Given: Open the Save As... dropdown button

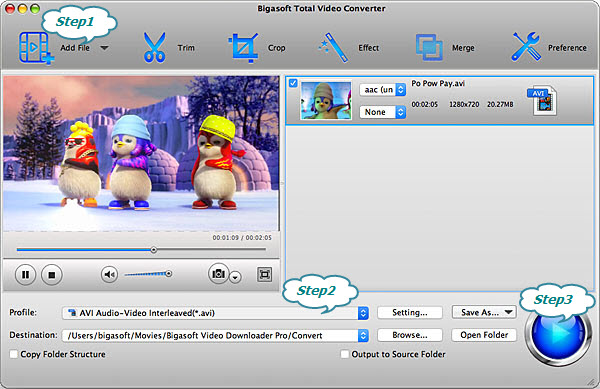Looking at the screenshot, I should click(484, 313).
